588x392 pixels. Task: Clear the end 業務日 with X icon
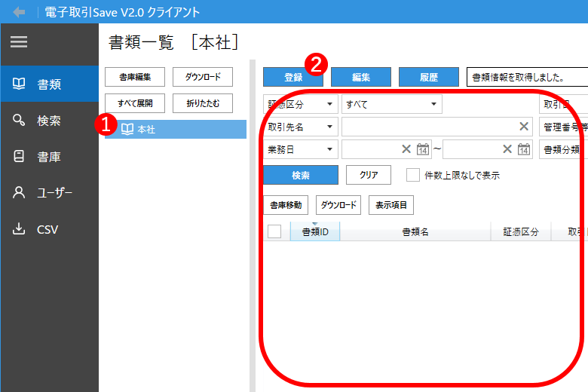click(507, 149)
